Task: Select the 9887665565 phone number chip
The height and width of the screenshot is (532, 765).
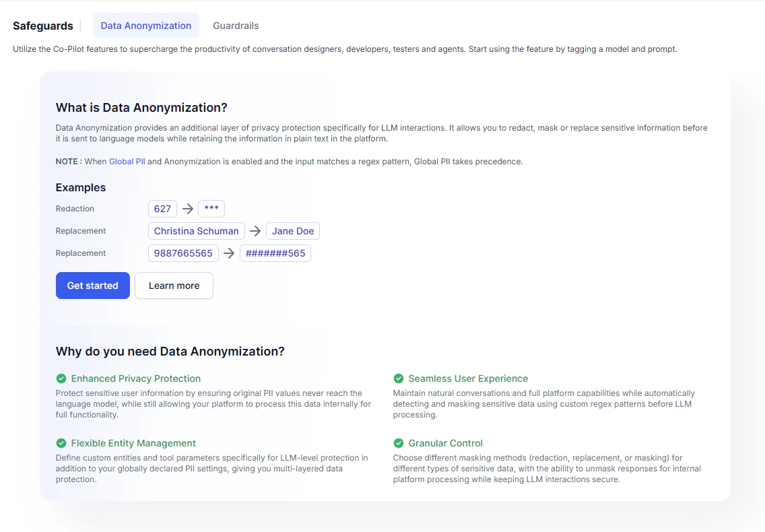Action: click(183, 253)
